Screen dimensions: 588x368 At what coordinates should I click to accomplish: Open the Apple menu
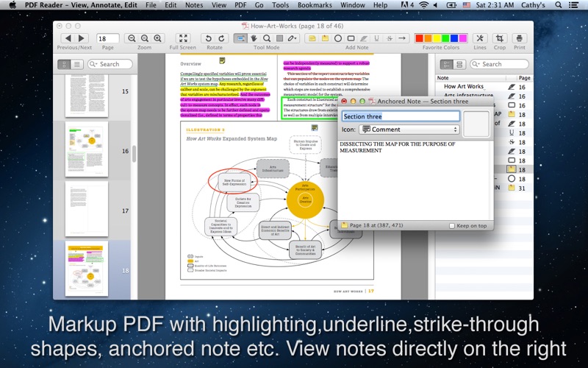(12, 5)
